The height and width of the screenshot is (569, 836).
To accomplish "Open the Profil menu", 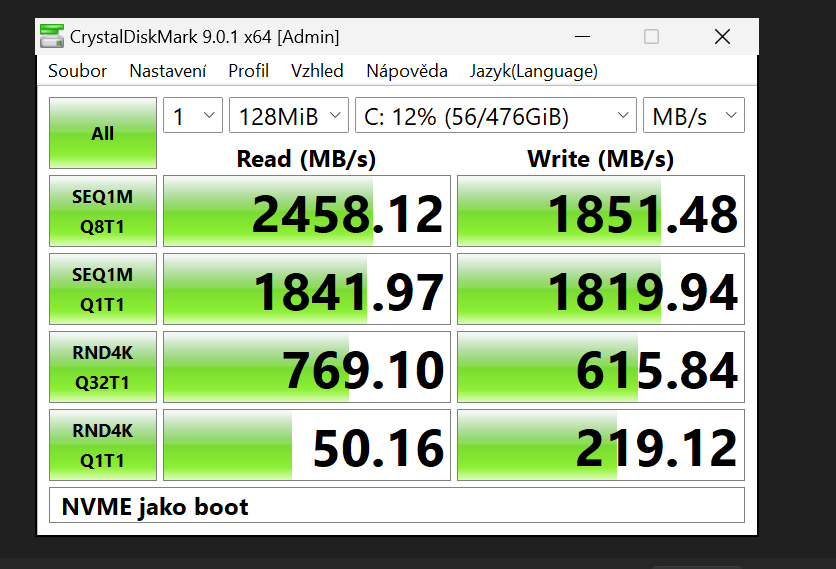I will 248,71.
